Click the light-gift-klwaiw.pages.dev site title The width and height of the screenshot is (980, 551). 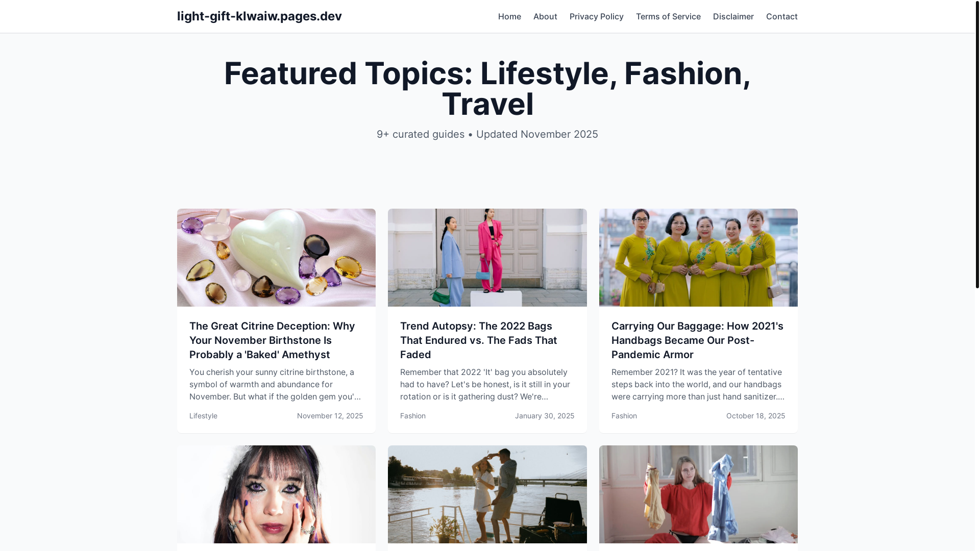[x=259, y=16]
